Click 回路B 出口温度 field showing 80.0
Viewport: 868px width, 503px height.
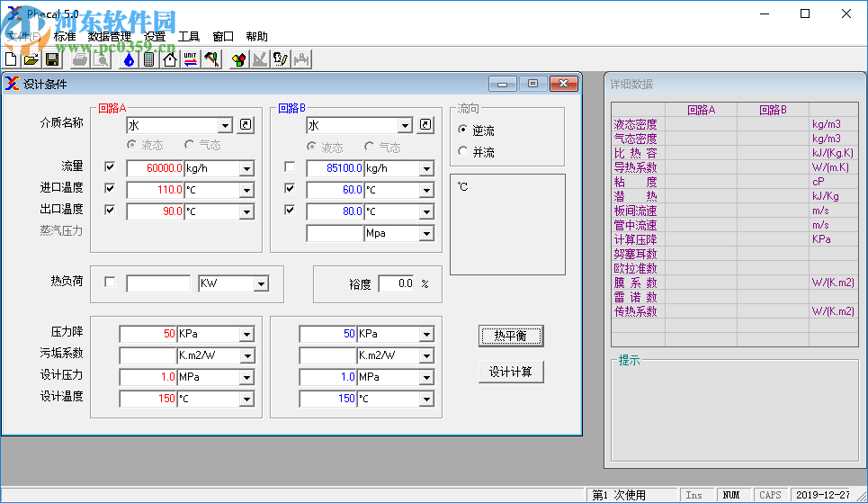point(335,211)
